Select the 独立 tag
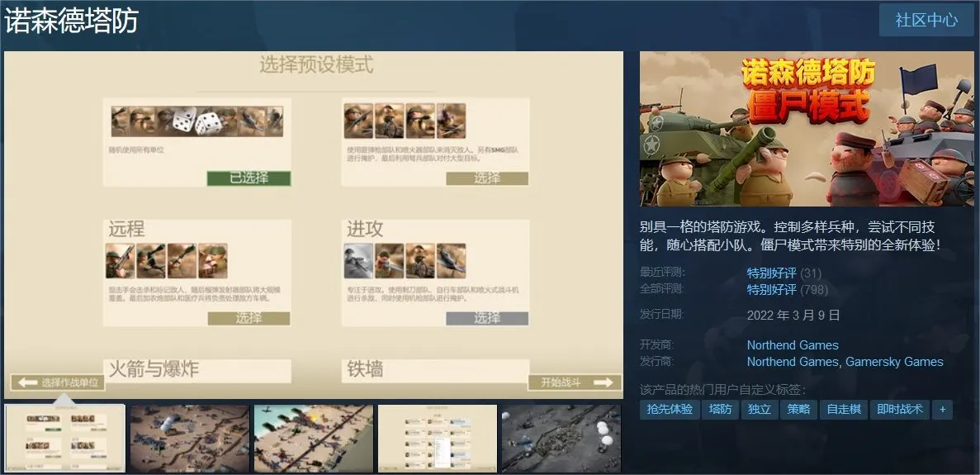The width and height of the screenshot is (980, 475). click(x=760, y=410)
